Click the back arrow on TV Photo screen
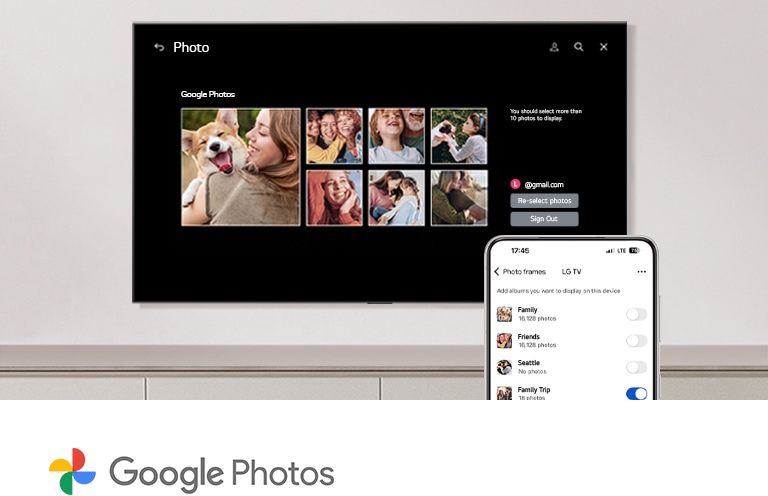Image resolution: width=768 pixels, height=496 pixels. click(x=159, y=47)
